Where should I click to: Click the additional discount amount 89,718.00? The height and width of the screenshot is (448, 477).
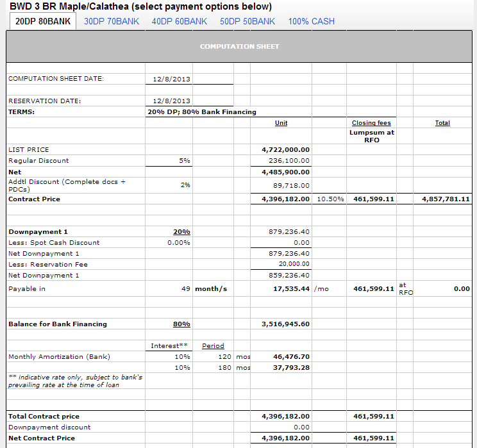pyautogui.click(x=291, y=185)
